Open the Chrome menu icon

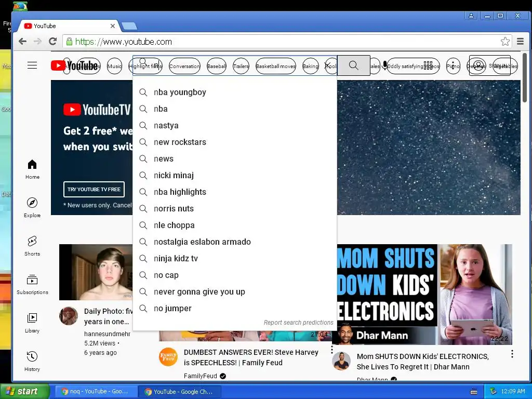[520, 42]
